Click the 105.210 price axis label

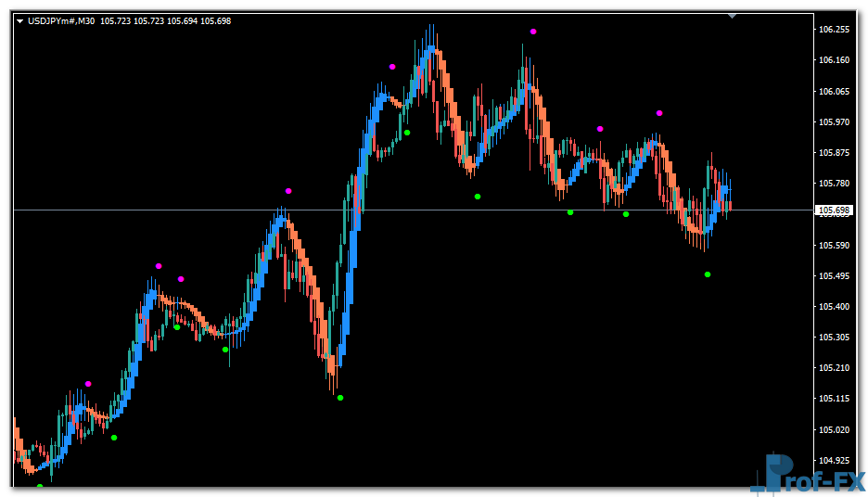coord(835,368)
